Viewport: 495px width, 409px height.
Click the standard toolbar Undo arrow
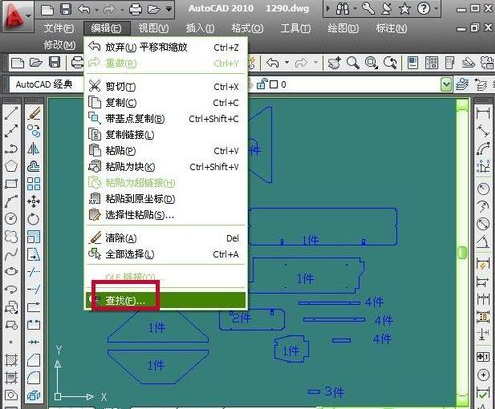(x=273, y=62)
